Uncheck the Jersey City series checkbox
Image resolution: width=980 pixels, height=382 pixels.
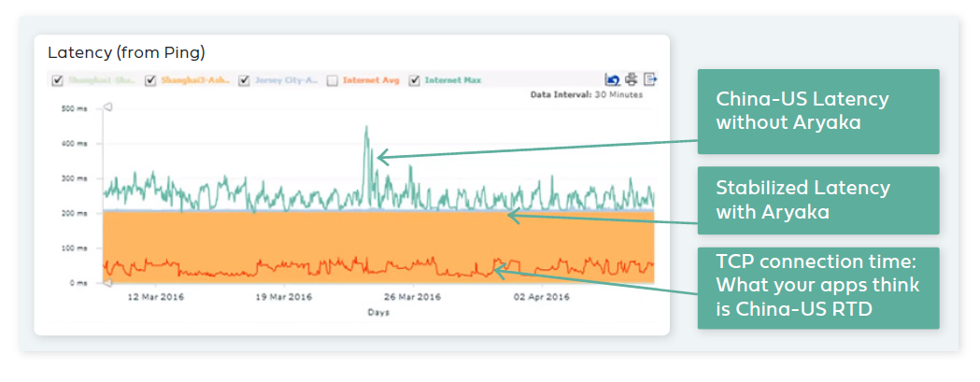point(245,80)
